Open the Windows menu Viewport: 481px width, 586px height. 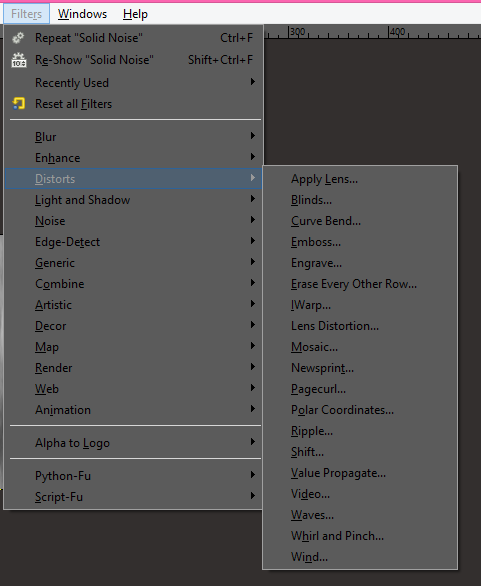(82, 14)
